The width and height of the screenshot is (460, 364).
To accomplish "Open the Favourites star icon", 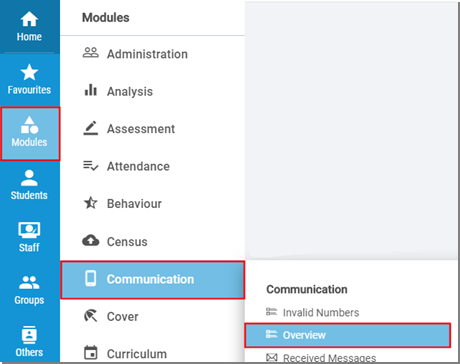I will pos(29,72).
